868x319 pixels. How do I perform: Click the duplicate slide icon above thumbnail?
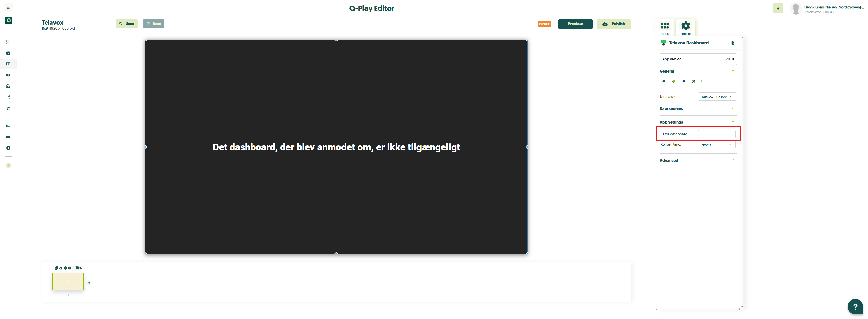(56, 268)
